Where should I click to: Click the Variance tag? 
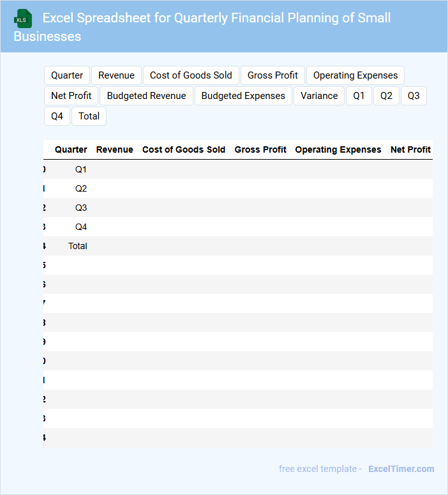(x=319, y=96)
